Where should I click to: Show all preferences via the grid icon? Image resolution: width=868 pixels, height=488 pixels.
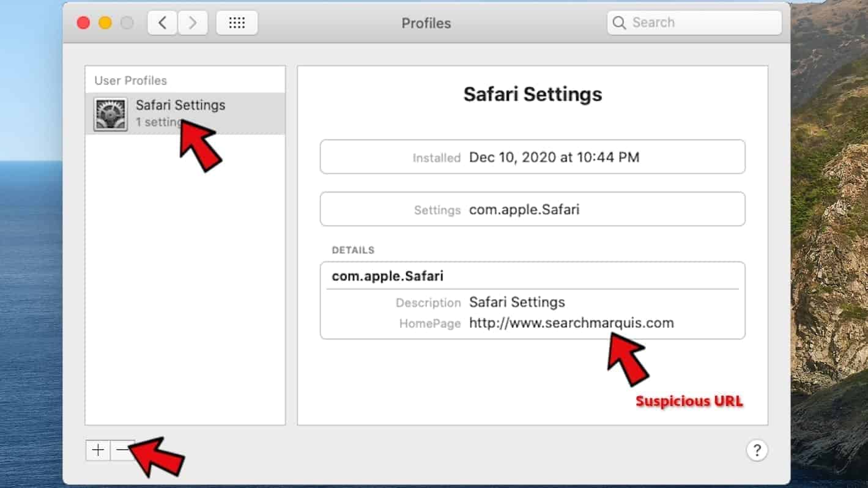click(237, 23)
